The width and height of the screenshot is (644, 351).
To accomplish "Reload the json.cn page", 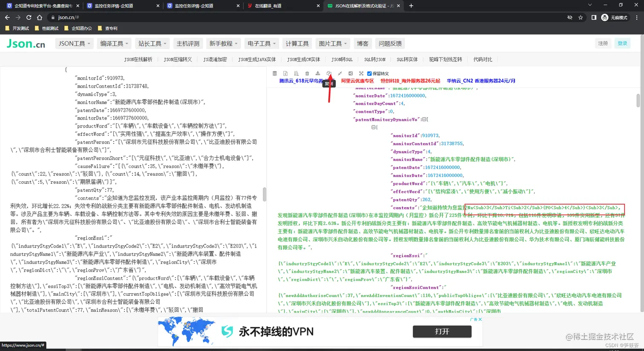I will click(29, 17).
